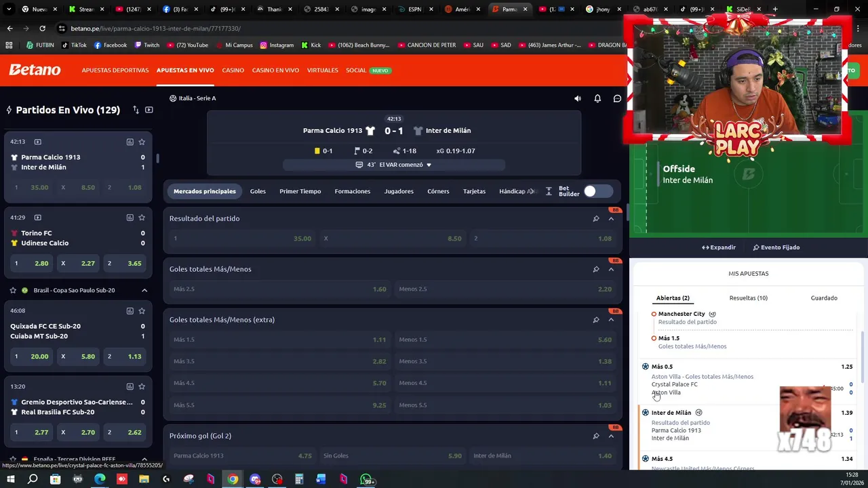Open stats icon on Torino FC card
This screenshot has height=488, width=868.
[130, 218]
